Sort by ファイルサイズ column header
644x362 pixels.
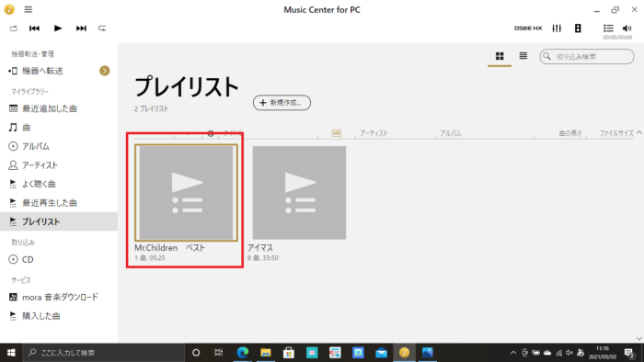click(616, 133)
